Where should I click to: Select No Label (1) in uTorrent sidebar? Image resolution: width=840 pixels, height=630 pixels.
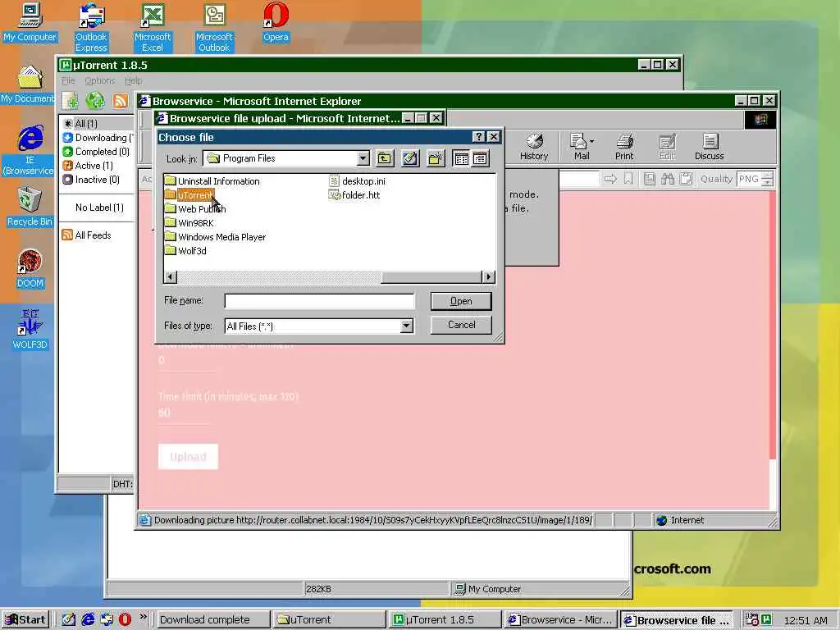click(99, 208)
